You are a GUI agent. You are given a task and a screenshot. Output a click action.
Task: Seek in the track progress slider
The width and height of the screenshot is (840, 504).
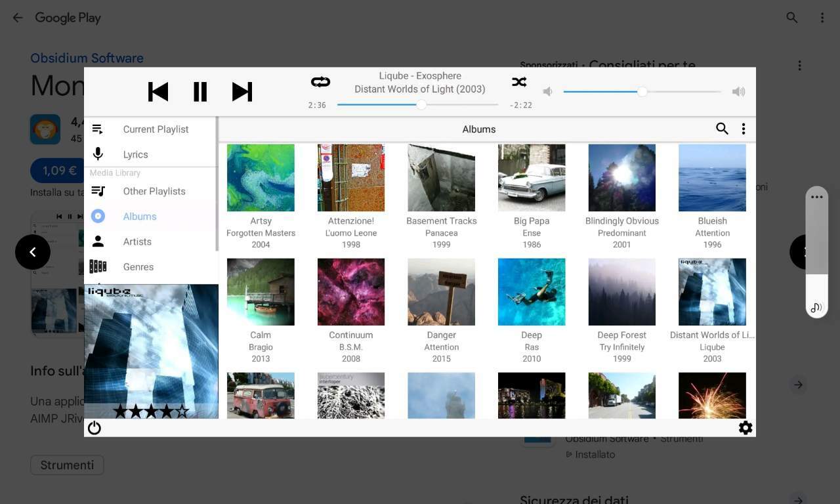418,105
